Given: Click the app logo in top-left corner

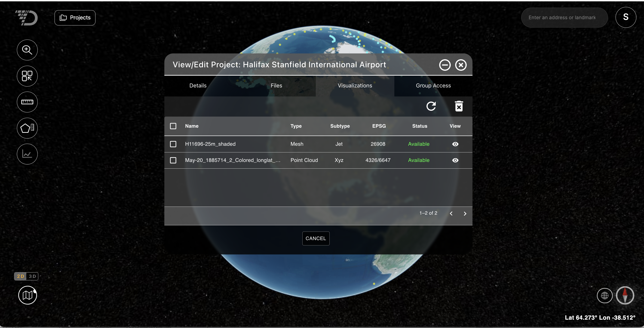Looking at the screenshot, I should tap(27, 18).
